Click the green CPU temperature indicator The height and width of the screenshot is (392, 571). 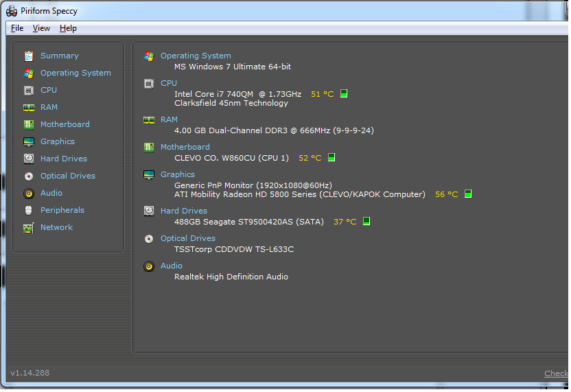(344, 93)
